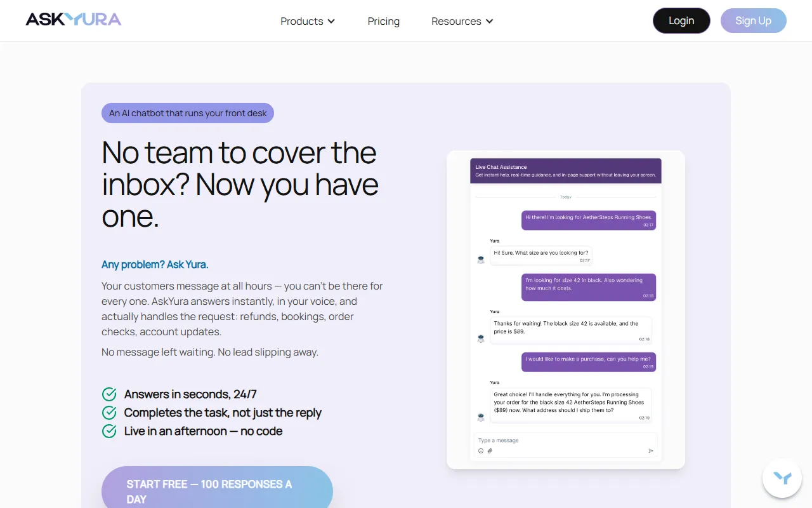Click the emoji icon in the chat preview
Viewport: 812px width, 508px height.
[481, 451]
